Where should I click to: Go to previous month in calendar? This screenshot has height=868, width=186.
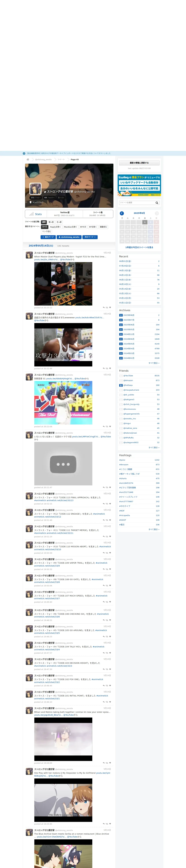122,213
